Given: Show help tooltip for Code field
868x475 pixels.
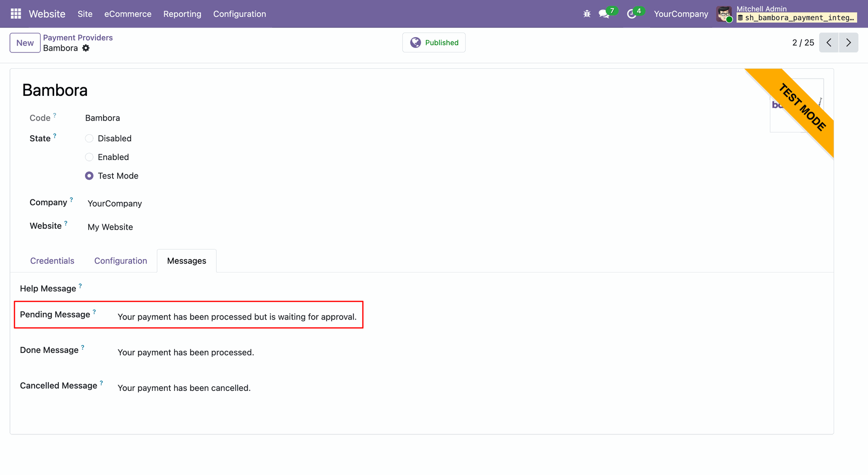Looking at the screenshot, I should (x=55, y=115).
